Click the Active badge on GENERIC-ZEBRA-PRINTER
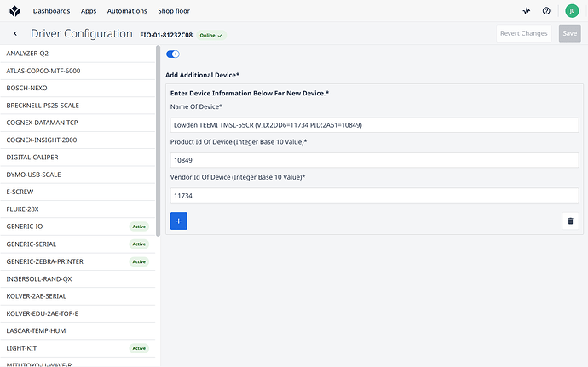This screenshot has width=588, height=367. pyautogui.click(x=139, y=261)
